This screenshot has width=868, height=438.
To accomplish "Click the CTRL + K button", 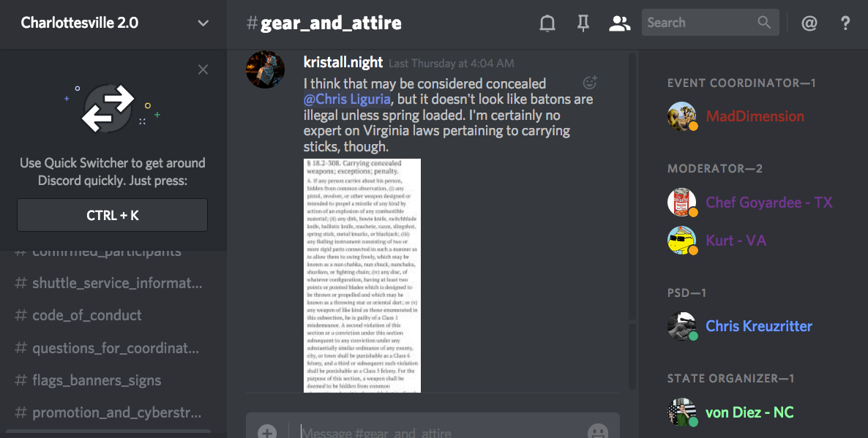I will 113,215.
